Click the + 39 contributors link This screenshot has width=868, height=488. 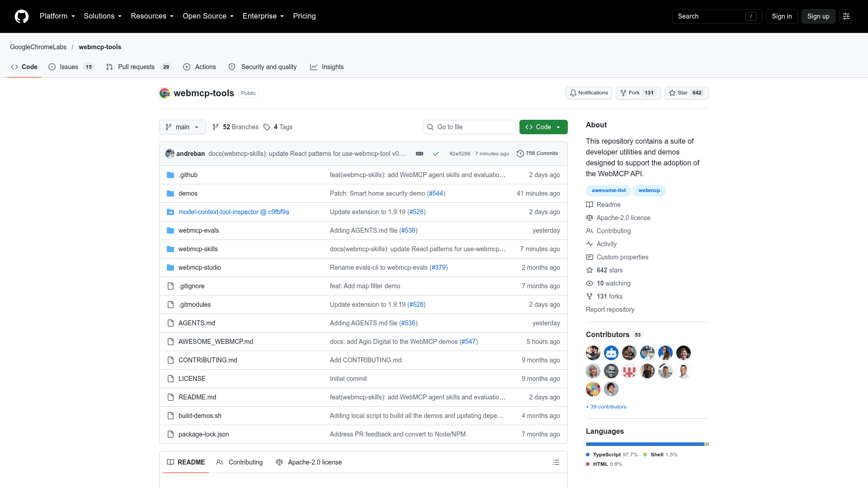pyautogui.click(x=606, y=407)
